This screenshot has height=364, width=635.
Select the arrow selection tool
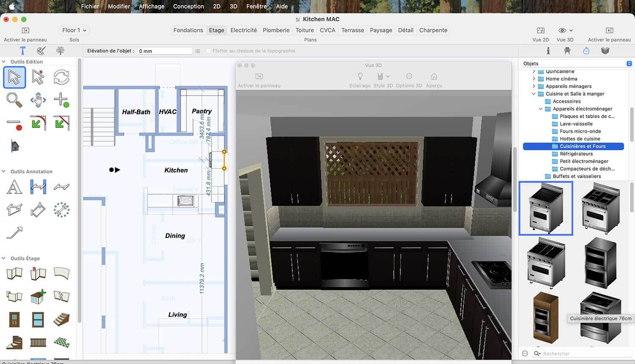(x=14, y=77)
